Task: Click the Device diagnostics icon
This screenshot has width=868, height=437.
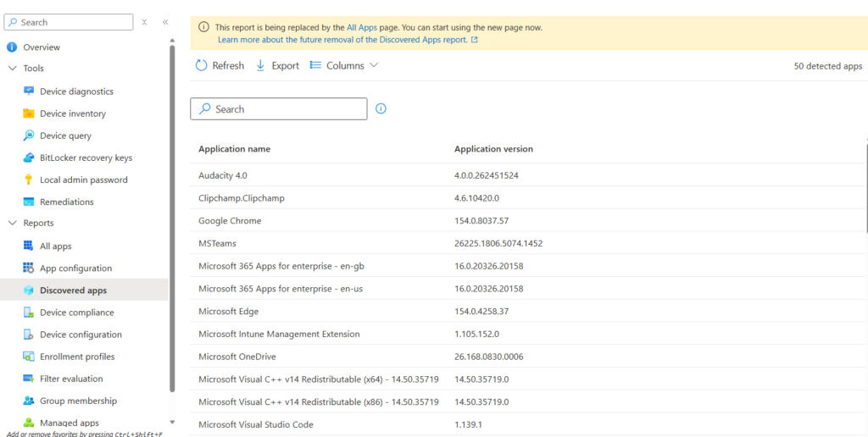Action: pyautogui.click(x=28, y=91)
